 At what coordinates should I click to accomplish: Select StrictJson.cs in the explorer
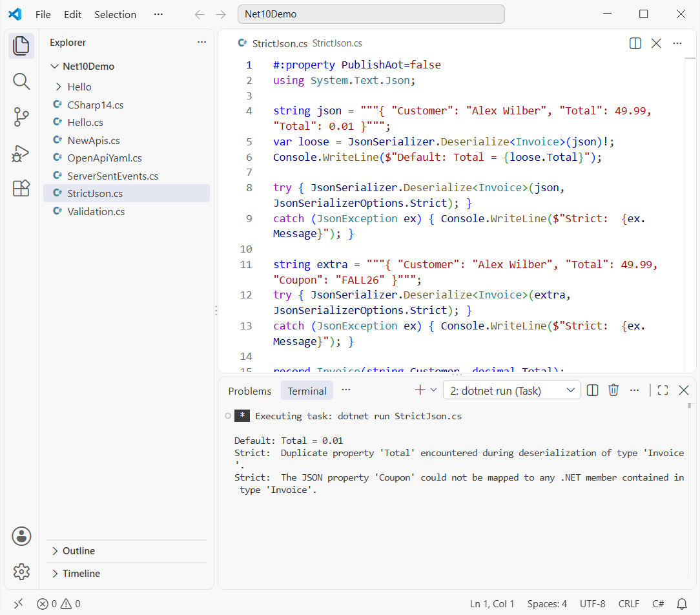tap(127, 193)
